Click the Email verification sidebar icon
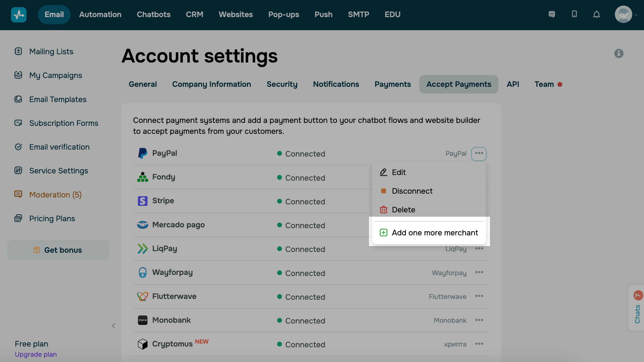 click(18, 147)
